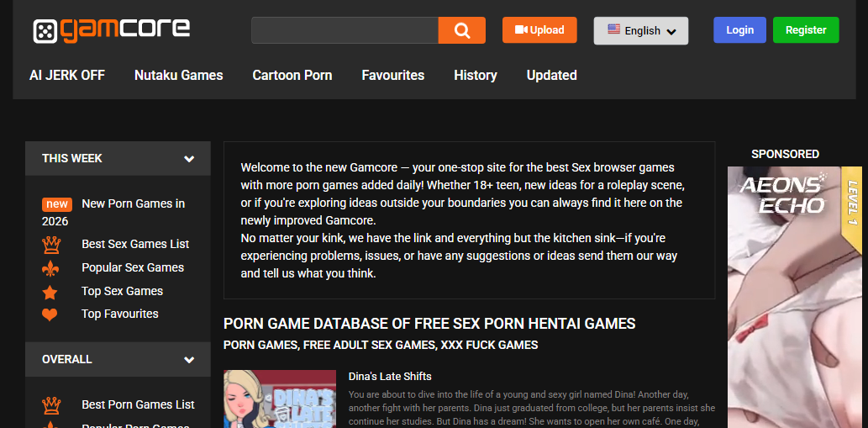Click the crown icon beside Best Porn Games List
This screenshot has width=868, height=428.
pos(50,405)
